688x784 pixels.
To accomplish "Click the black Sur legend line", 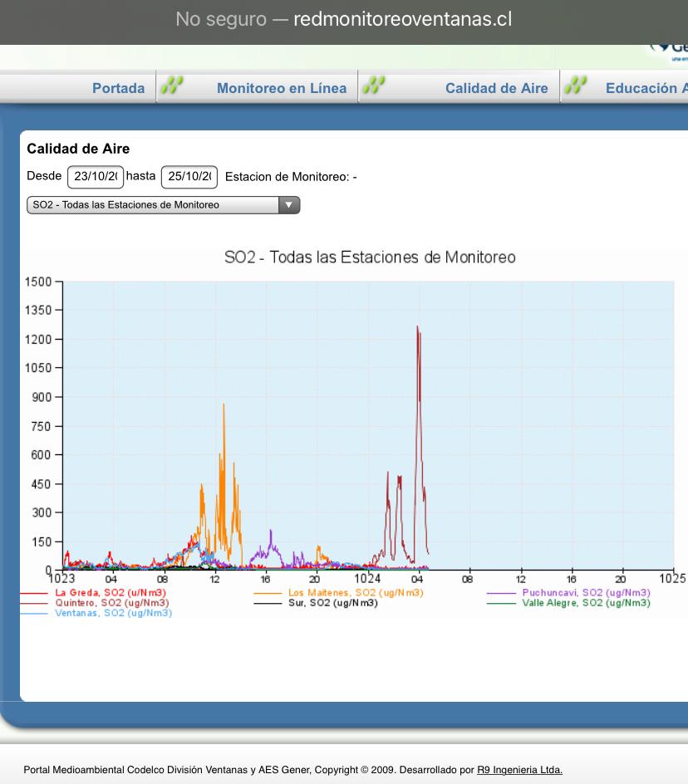I will 268,603.
